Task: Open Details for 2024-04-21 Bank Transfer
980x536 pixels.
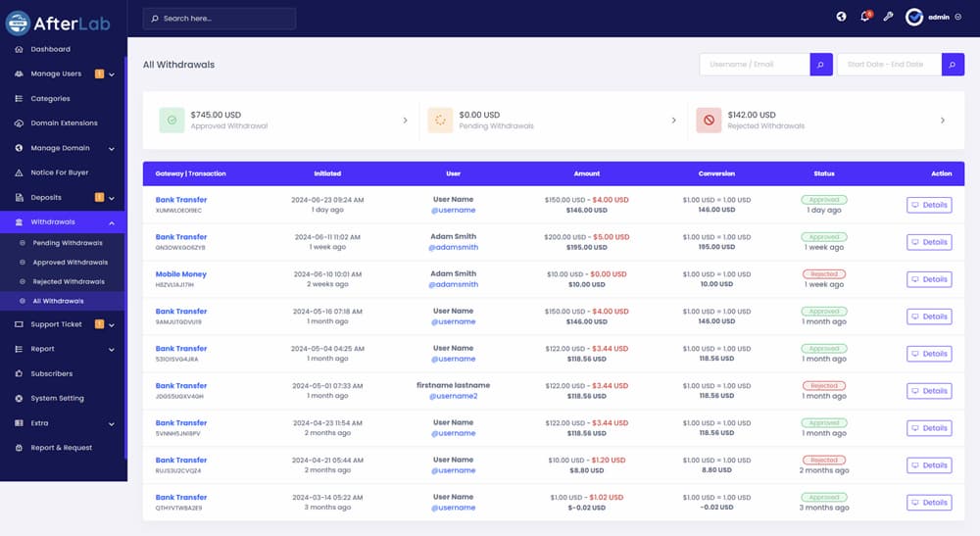Action: point(929,465)
